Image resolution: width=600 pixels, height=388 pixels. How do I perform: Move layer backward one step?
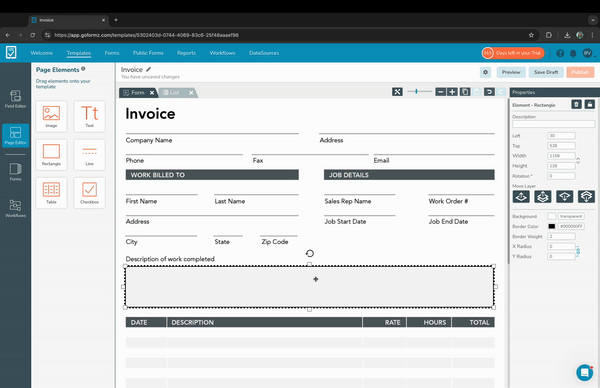coord(564,196)
